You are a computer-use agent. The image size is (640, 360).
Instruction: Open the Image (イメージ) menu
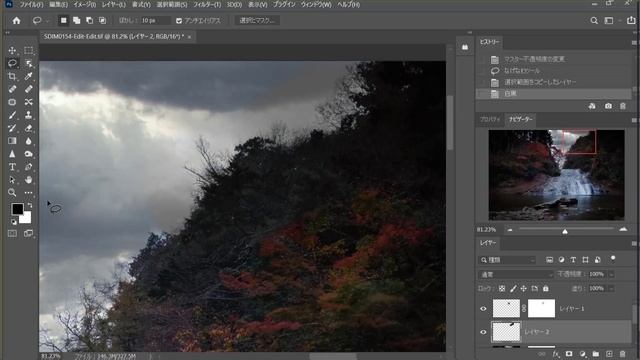85,5
